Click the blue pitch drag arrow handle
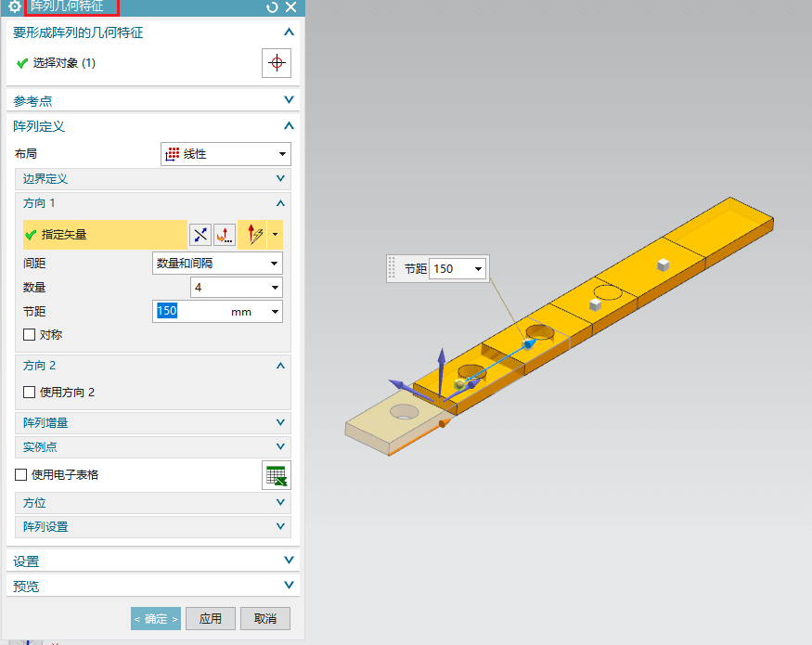The height and width of the screenshot is (645, 812). coord(529,344)
